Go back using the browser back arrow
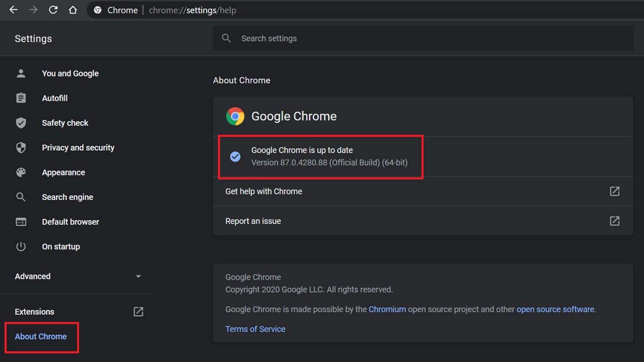The image size is (644, 362). click(14, 10)
